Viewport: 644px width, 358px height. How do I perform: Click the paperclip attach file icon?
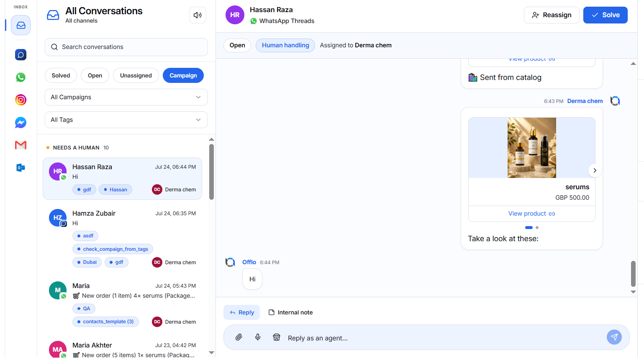[x=239, y=337]
